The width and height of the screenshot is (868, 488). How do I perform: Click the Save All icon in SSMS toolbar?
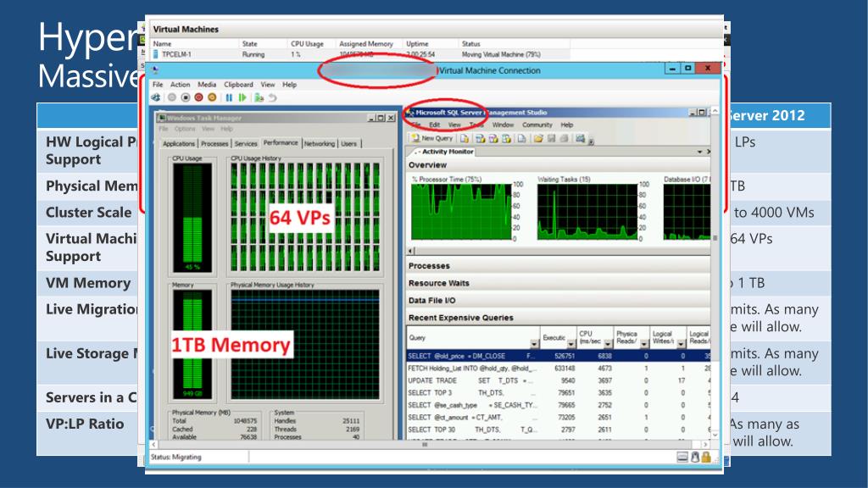(x=564, y=138)
